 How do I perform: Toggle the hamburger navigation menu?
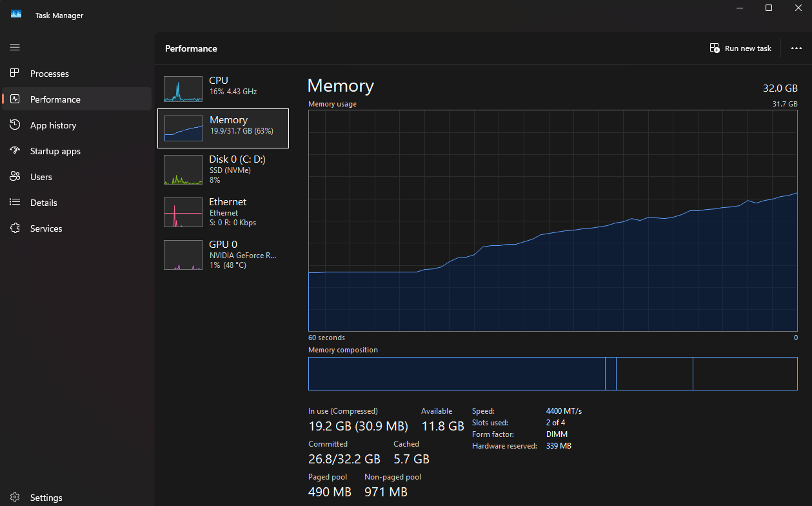(15, 47)
